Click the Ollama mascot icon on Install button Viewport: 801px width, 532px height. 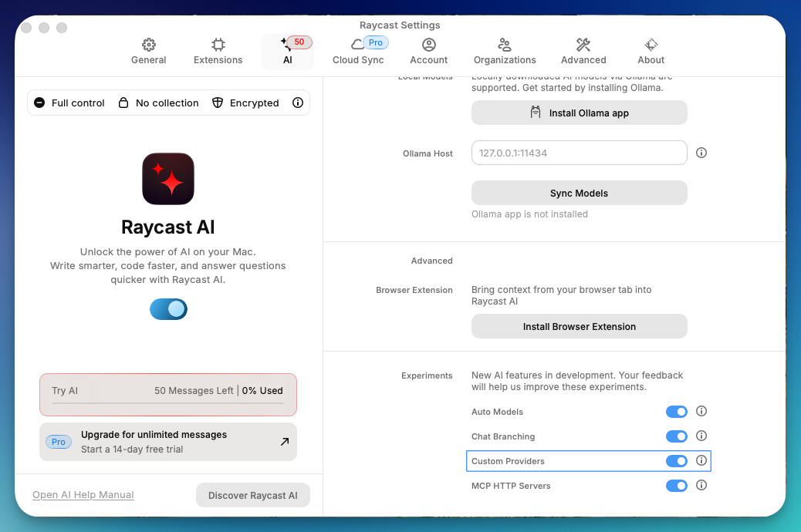533,112
